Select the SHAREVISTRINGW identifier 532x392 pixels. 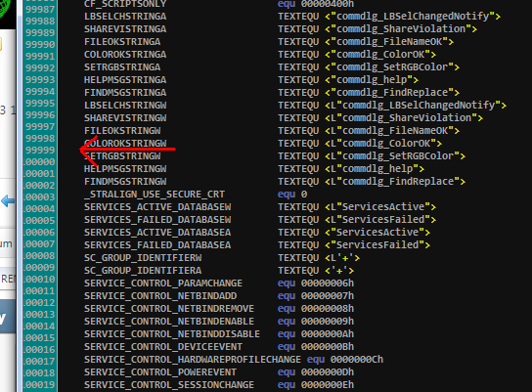(x=125, y=118)
